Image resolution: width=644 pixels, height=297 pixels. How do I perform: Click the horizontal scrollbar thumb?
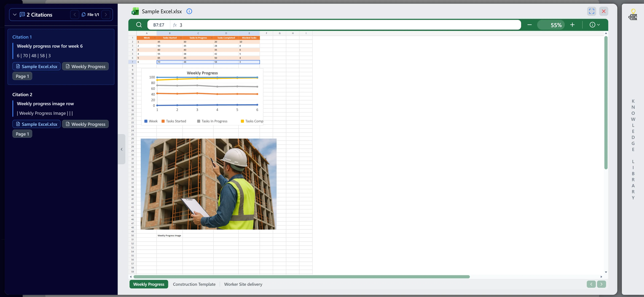pos(302,277)
